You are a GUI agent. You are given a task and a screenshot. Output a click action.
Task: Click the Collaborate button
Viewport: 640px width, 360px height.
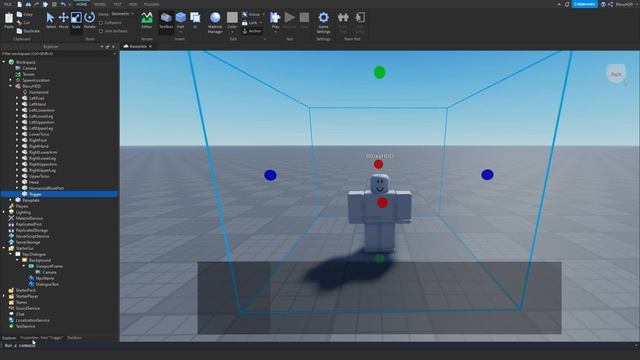click(x=584, y=4)
